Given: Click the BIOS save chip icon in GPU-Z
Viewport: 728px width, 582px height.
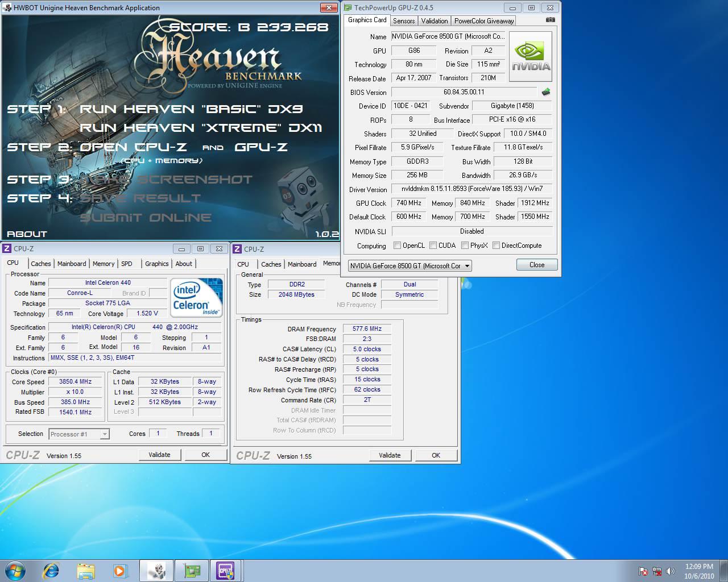Looking at the screenshot, I should (546, 92).
